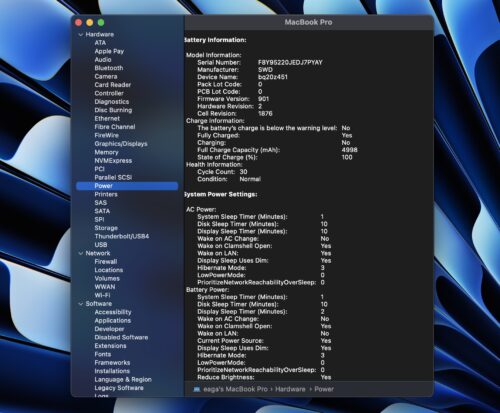The height and width of the screenshot is (413, 500).
Task: Select Wi-Fi under Network
Action: tap(102, 295)
